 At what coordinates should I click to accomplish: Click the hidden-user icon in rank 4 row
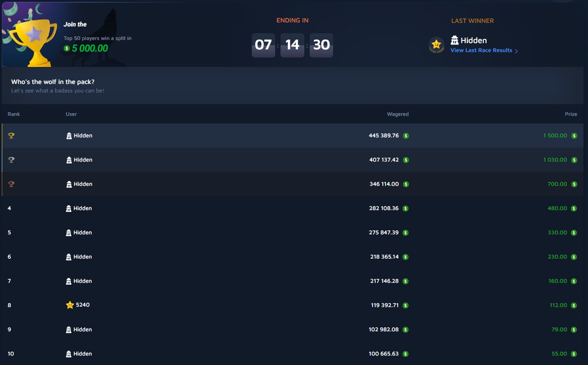[69, 208]
